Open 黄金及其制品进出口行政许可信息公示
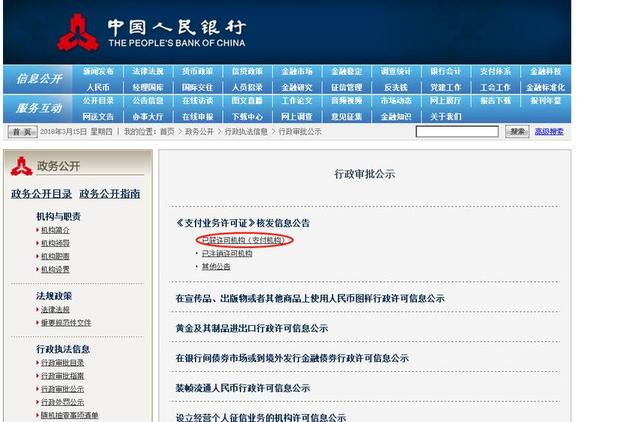This screenshot has width=640, height=422. (x=252, y=328)
